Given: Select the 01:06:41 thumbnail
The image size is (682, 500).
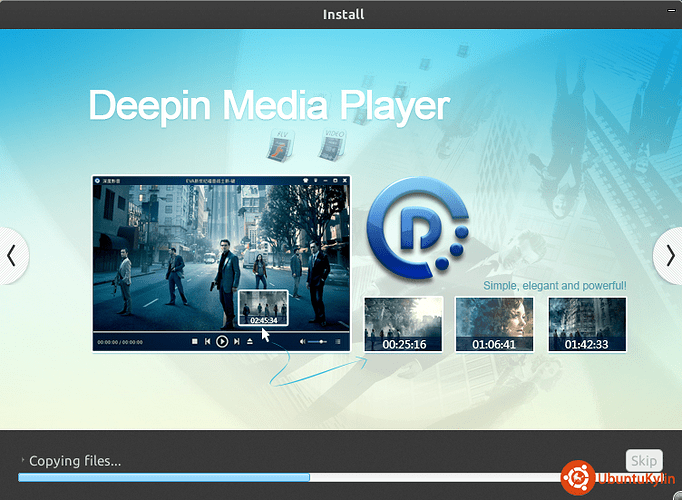Looking at the screenshot, I should (494, 324).
